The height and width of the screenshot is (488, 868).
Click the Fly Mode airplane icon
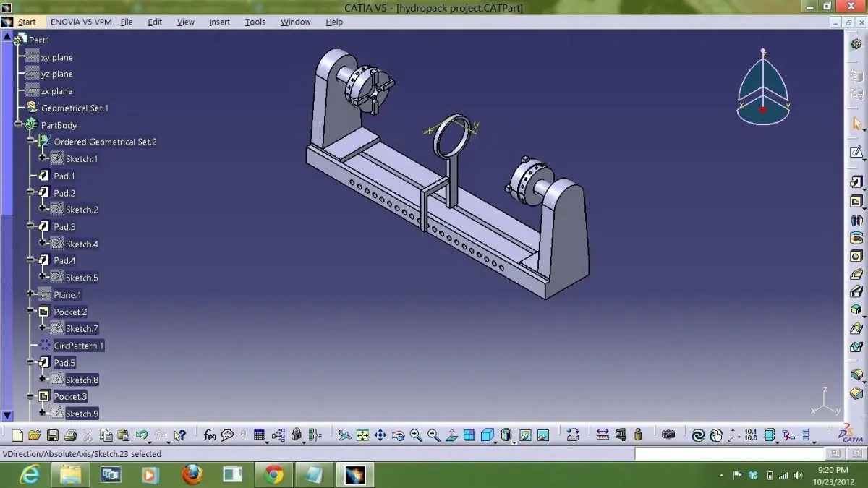click(345, 435)
